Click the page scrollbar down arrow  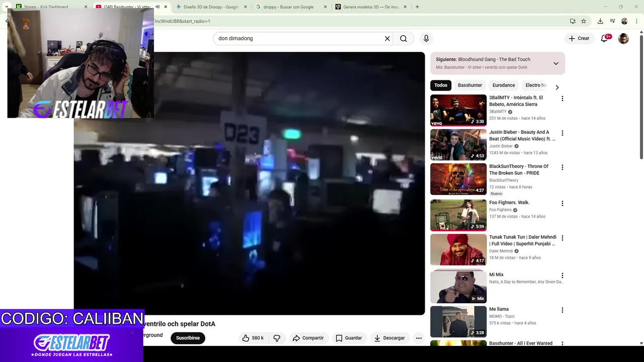click(641, 343)
